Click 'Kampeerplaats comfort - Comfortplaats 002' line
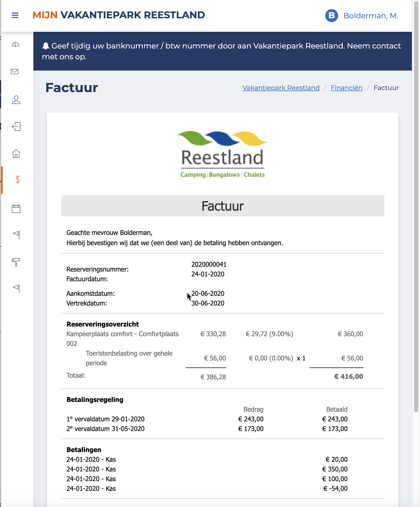 [122, 339]
